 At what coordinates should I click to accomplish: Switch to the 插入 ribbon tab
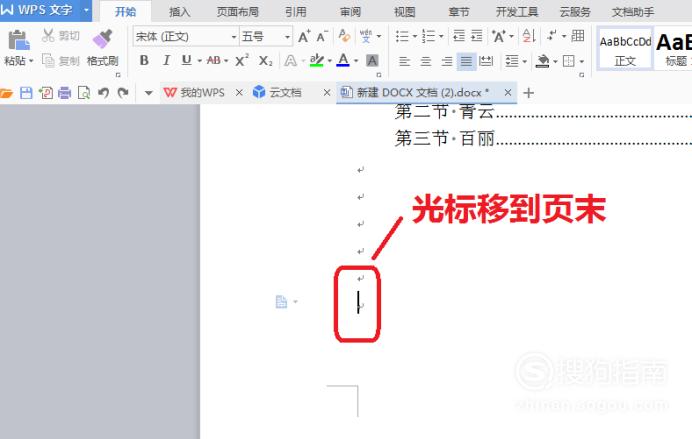coord(180,12)
